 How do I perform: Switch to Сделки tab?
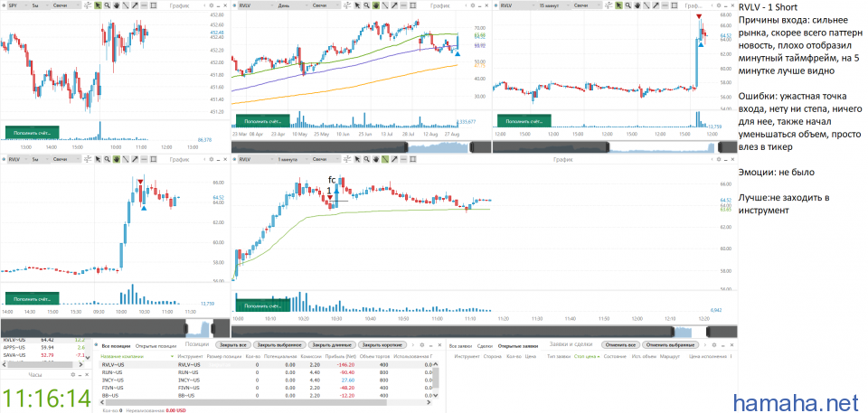click(x=485, y=346)
